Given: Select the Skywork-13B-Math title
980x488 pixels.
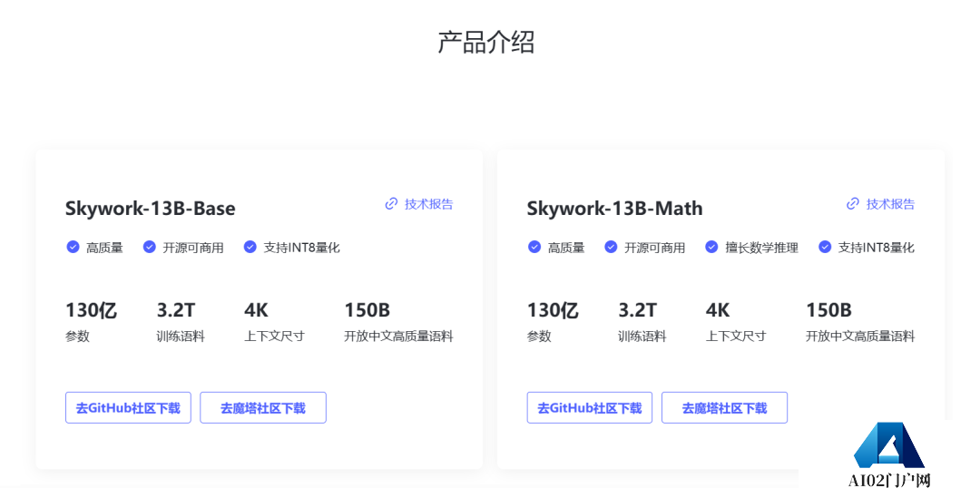Looking at the screenshot, I should (615, 208).
